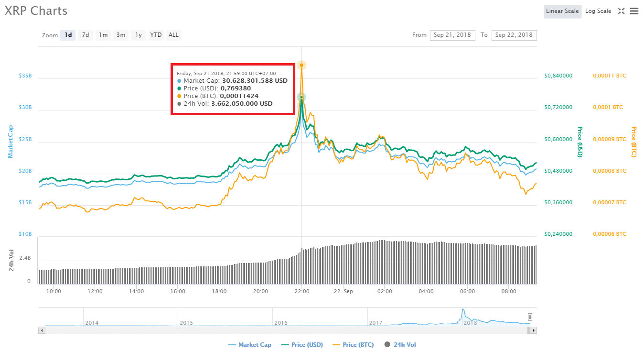The image size is (644, 352).
Task: Click the 08:00 time axis label
Action: point(509,291)
